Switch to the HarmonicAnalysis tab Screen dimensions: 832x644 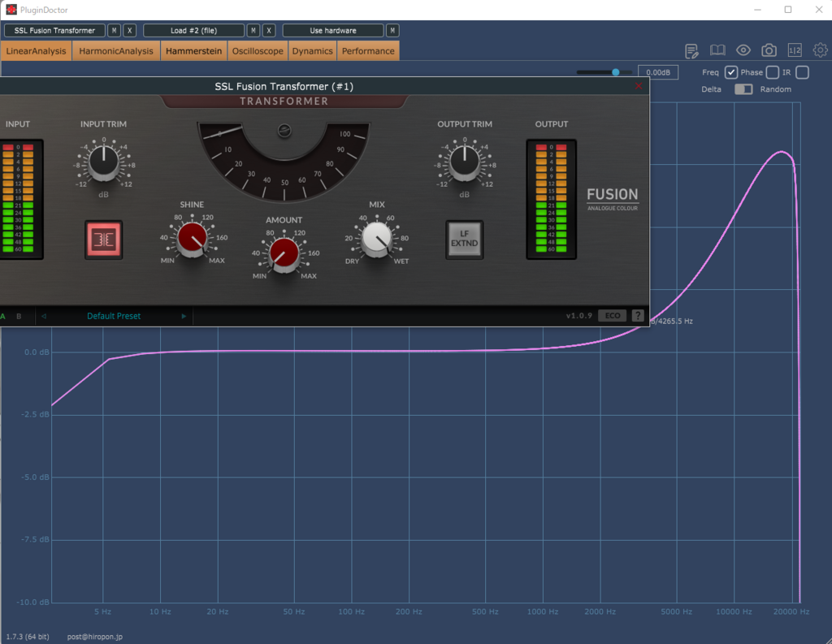tap(115, 51)
